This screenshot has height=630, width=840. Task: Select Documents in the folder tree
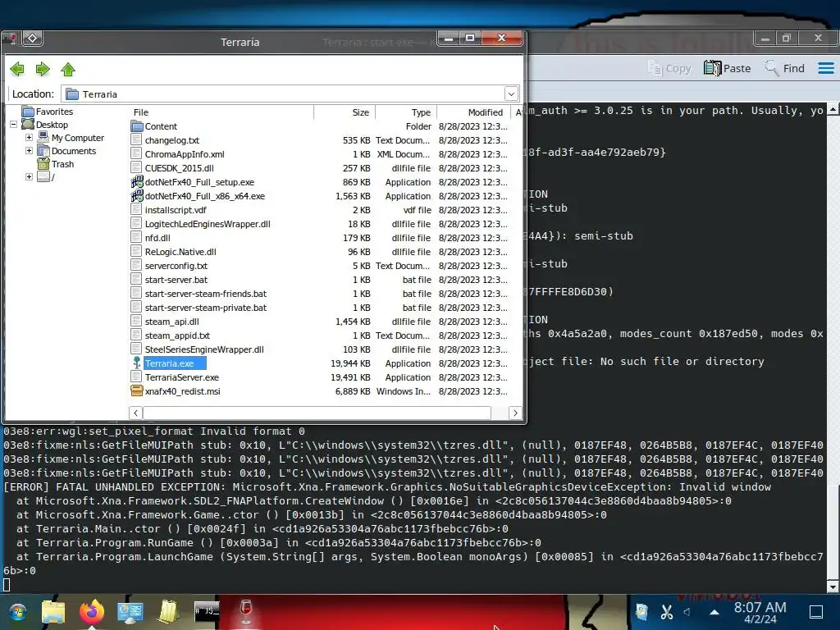click(x=73, y=151)
